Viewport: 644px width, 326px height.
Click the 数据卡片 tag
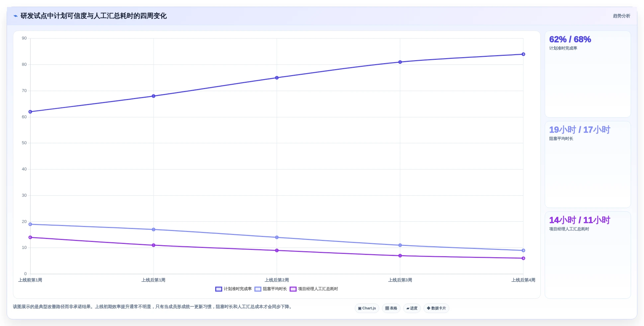[x=436, y=308]
